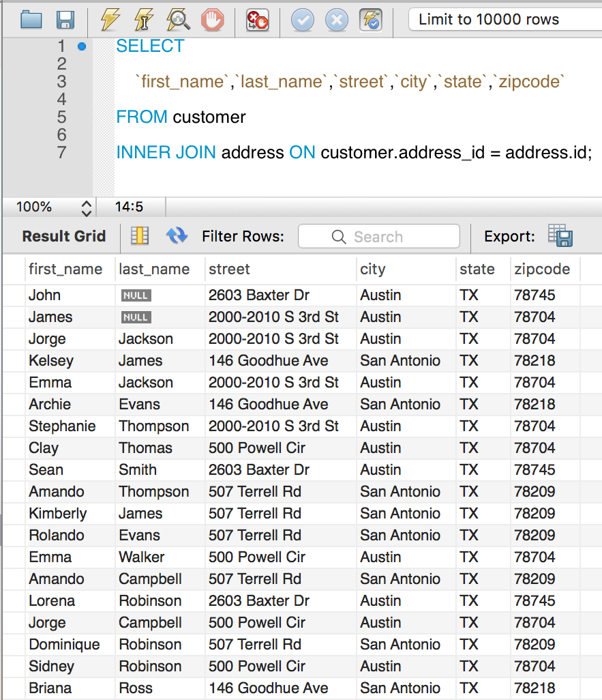Place cursor on `zipcode` in line 3
This screenshot has width=602, height=700.
[529, 82]
